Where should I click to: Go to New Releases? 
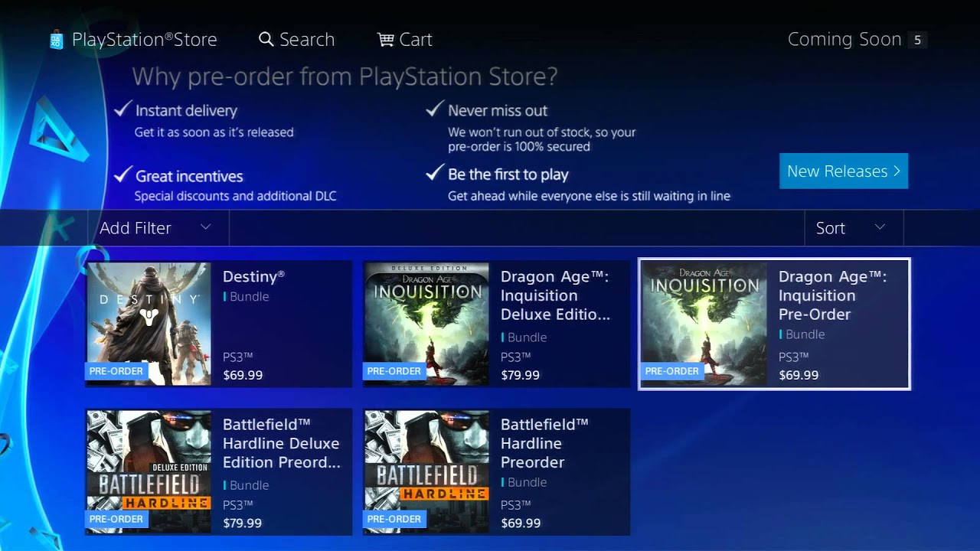[844, 171]
